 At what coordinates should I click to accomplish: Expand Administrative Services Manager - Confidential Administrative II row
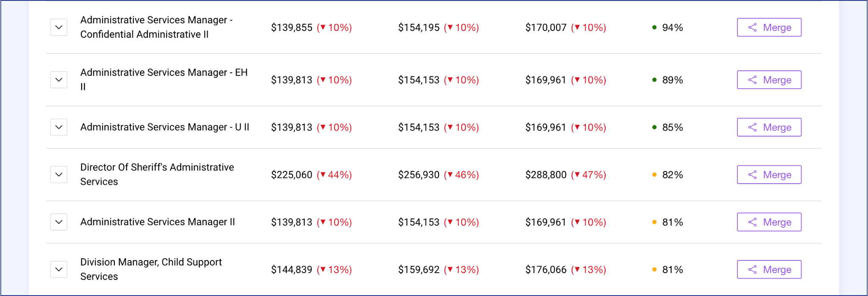click(x=59, y=28)
